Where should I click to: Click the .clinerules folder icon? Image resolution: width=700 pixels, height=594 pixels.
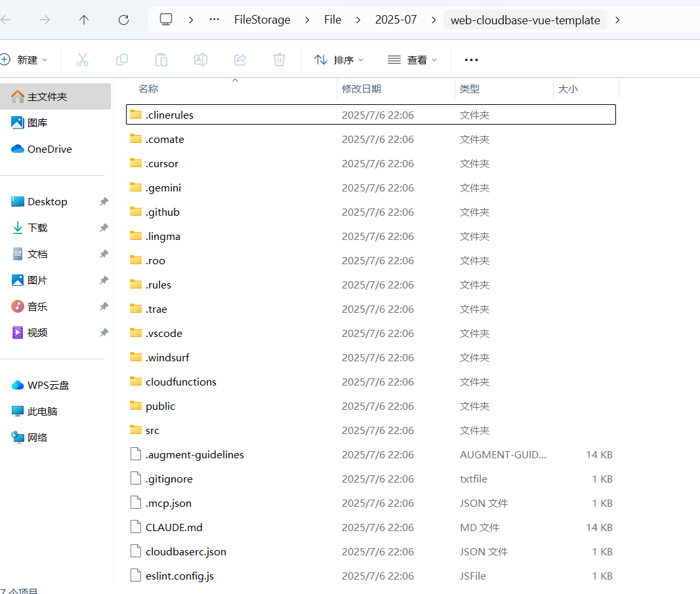136,115
